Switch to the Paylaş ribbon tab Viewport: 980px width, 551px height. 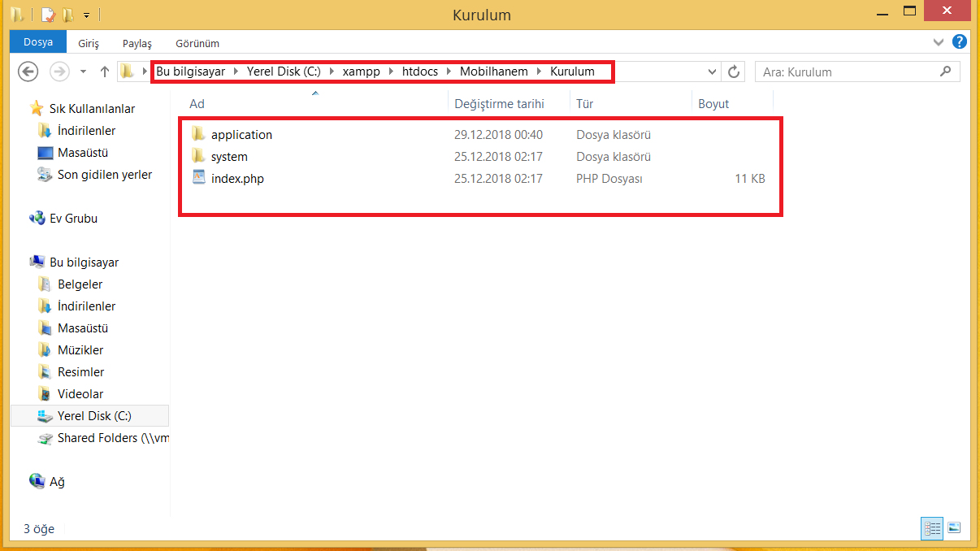pos(137,43)
